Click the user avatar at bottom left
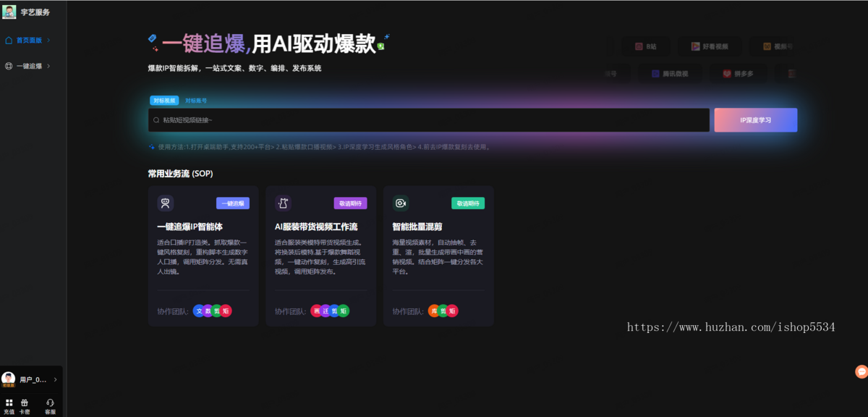 (9, 379)
